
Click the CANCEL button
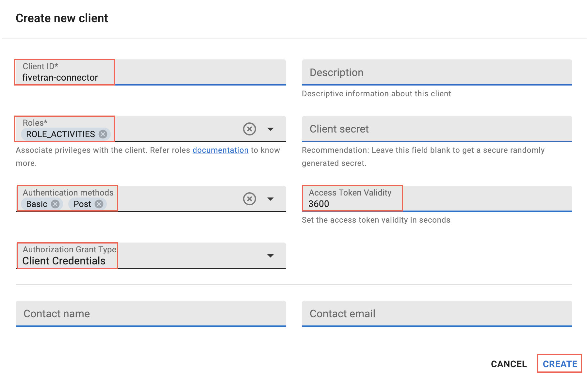pos(509,364)
